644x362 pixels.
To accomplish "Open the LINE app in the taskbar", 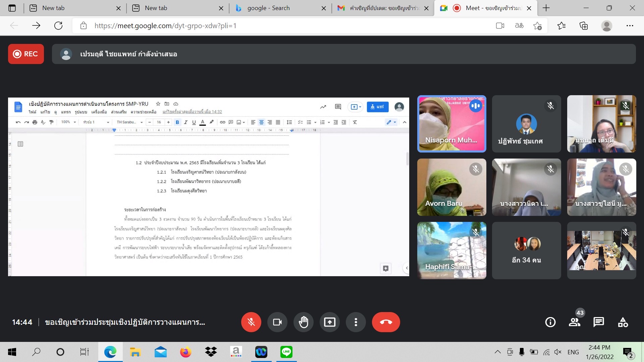I will 286,352.
